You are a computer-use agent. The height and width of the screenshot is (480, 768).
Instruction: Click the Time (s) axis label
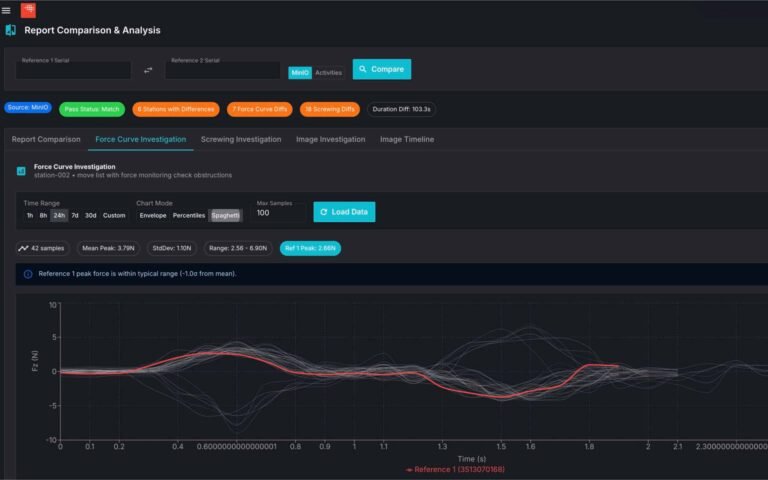pyautogui.click(x=472, y=459)
